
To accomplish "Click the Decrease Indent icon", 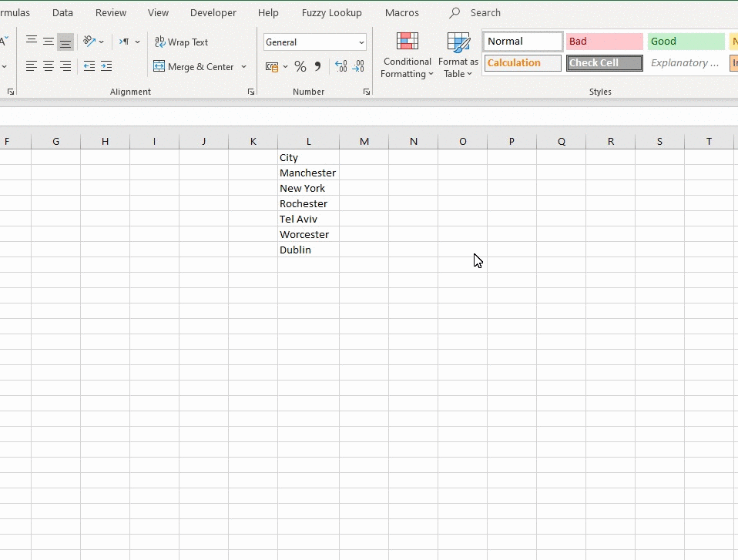I will pos(89,67).
